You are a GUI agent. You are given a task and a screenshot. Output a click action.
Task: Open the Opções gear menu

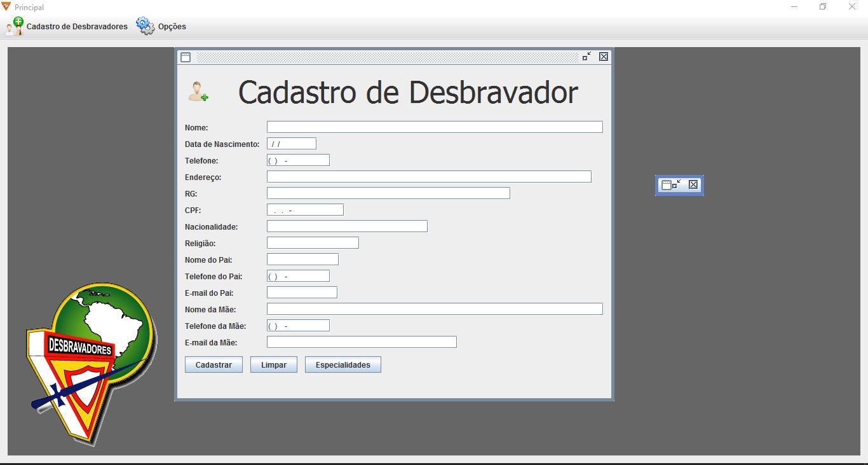pyautogui.click(x=161, y=27)
